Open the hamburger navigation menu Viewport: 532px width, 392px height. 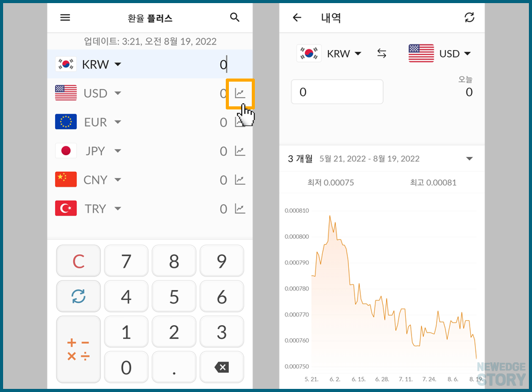[x=65, y=17]
